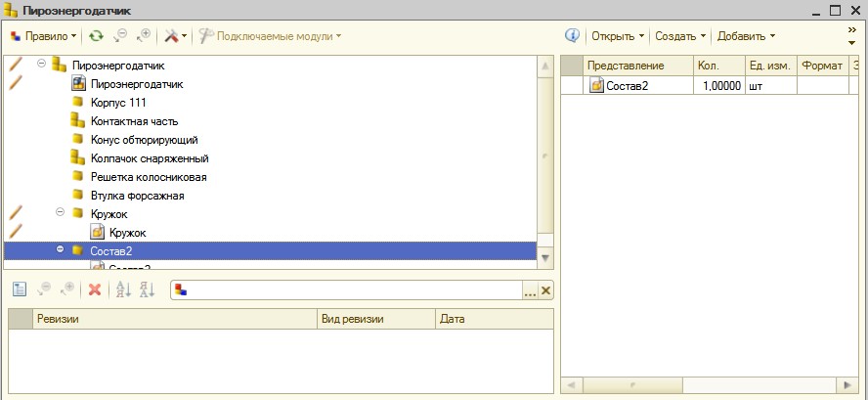Viewport: 868px width, 400px height.
Task: Collapse the selected Состав2 node
Action: (61, 250)
